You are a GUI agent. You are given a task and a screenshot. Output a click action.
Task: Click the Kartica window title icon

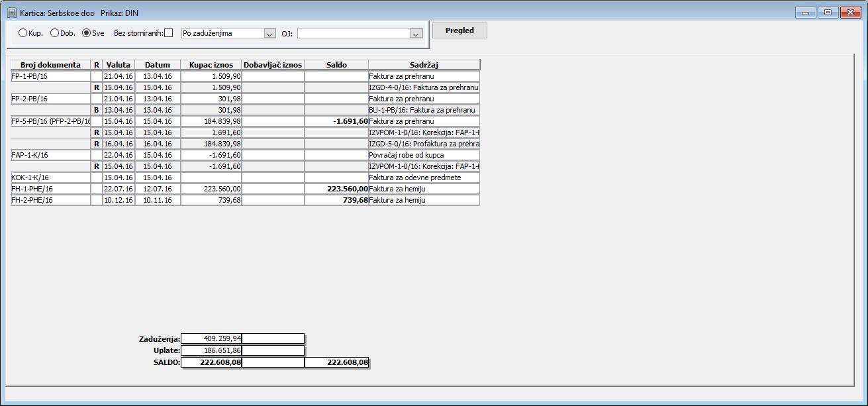pyautogui.click(x=11, y=13)
